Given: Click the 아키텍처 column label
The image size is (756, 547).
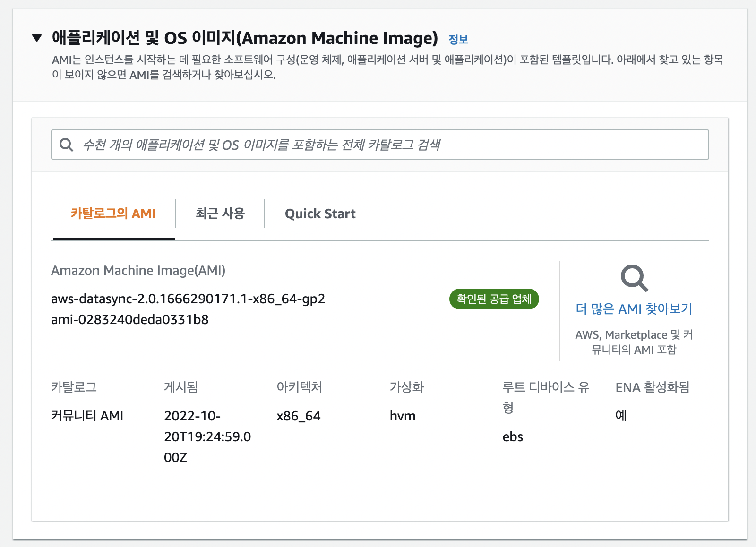Looking at the screenshot, I should click(300, 387).
